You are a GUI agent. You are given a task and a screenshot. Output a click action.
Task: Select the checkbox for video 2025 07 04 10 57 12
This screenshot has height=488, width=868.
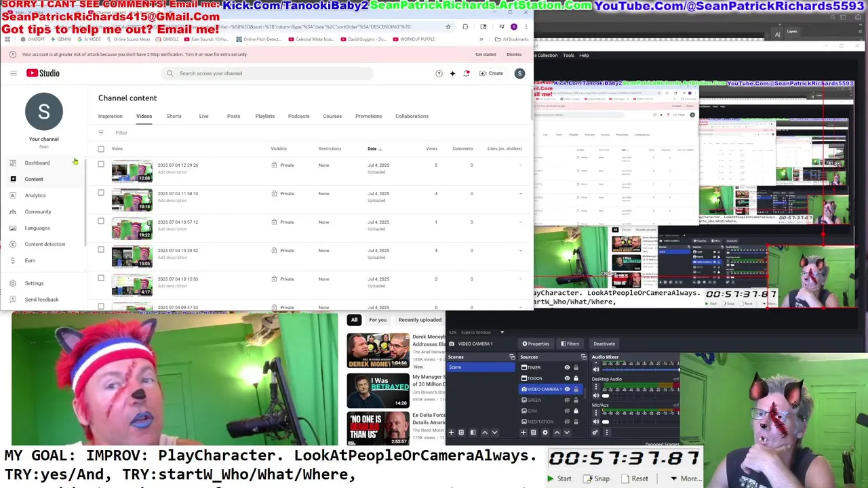tap(101, 221)
